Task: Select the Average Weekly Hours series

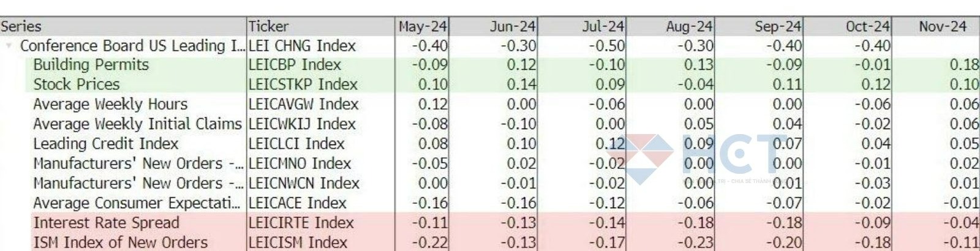Action: tap(110, 104)
